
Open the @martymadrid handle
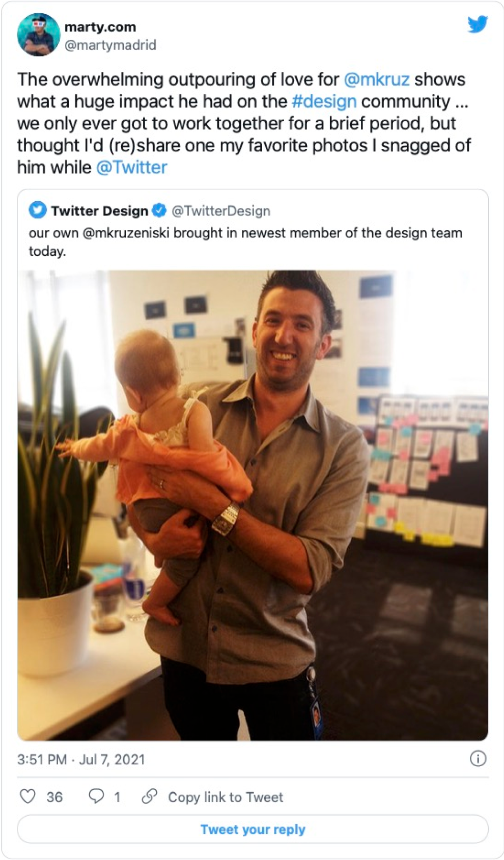click(110, 45)
